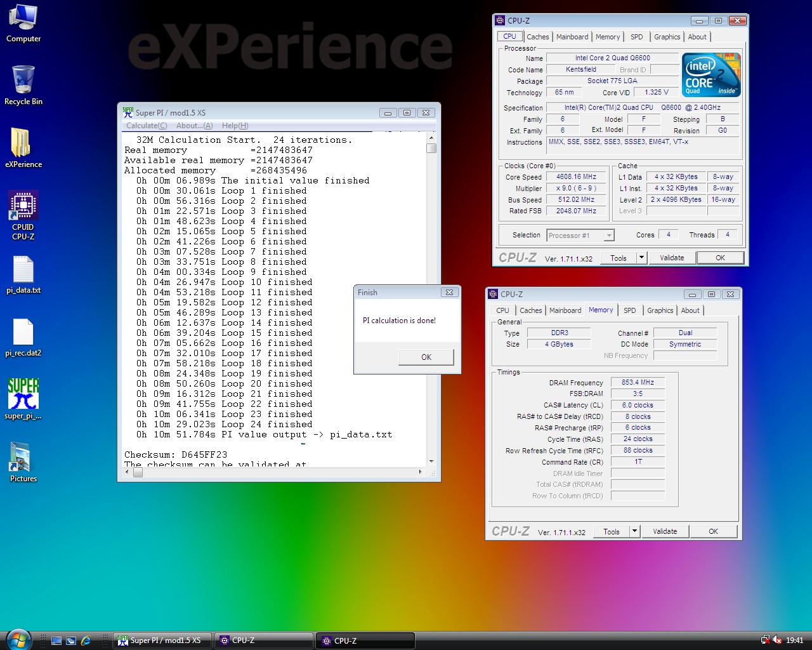Screen dimensions: 812x650
Task: Click the Windows Start orb
Action: click(17, 639)
